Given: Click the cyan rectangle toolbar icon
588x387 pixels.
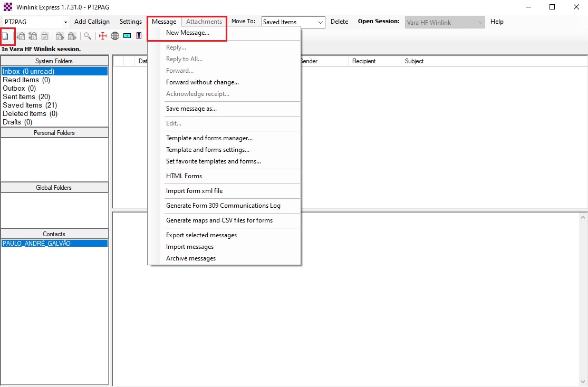Looking at the screenshot, I should click(127, 36).
